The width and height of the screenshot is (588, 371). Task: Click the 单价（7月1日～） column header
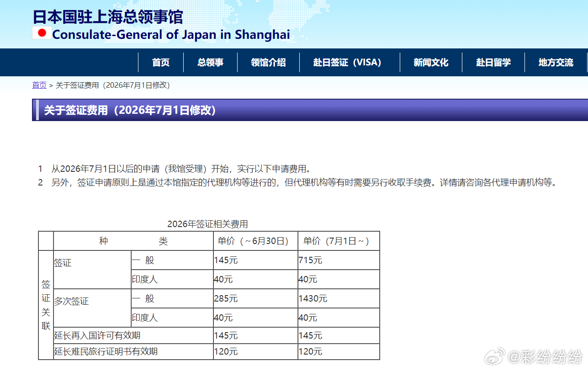point(339,241)
